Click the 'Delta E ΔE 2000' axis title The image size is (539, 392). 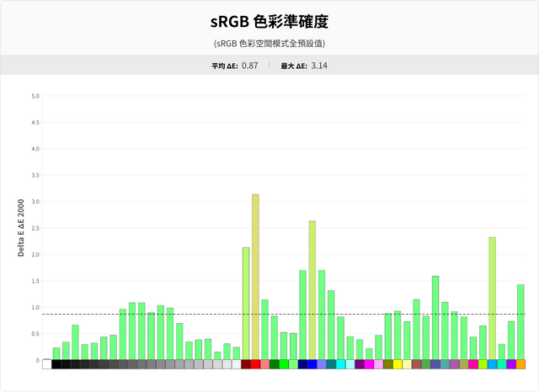21,228
